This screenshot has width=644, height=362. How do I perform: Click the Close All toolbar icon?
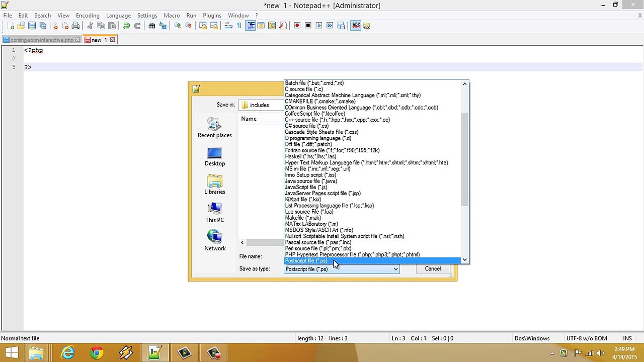(64, 26)
